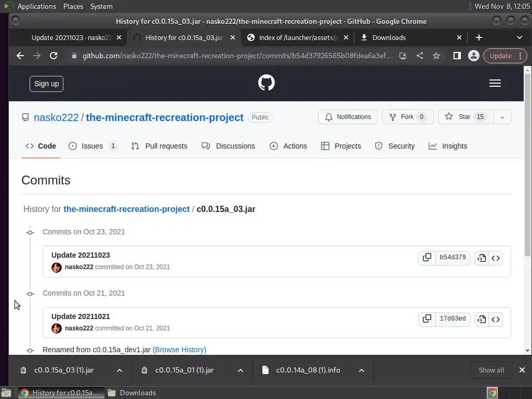Open tab search chevron
The image size is (532, 399).
coord(520,37)
